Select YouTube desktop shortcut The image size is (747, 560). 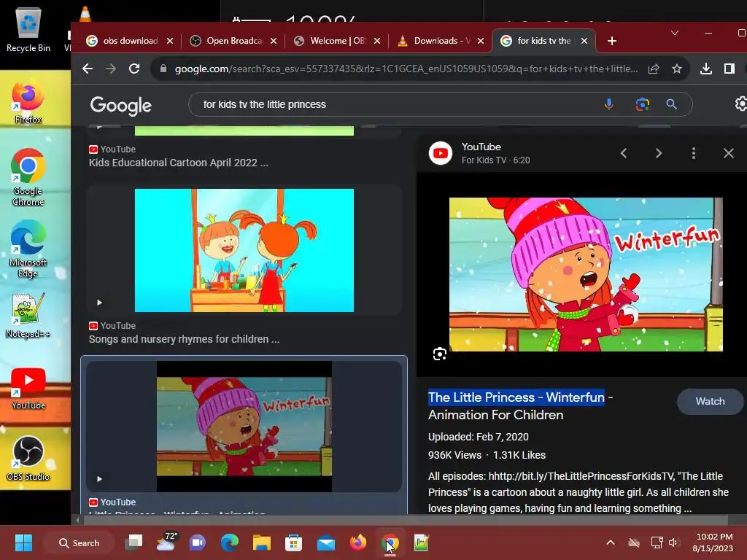pos(28,388)
